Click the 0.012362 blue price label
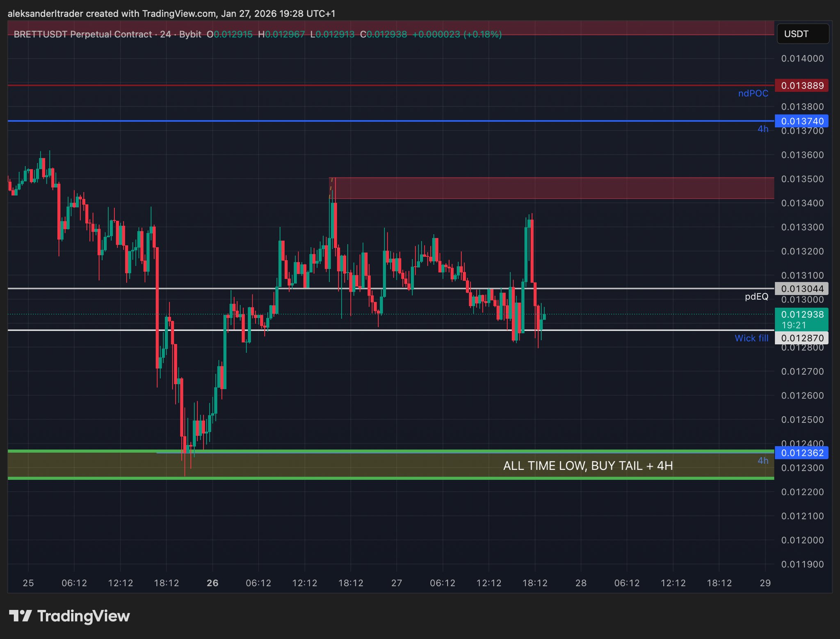The width and height of the screenshot is (840, 639). coord(801,453)
